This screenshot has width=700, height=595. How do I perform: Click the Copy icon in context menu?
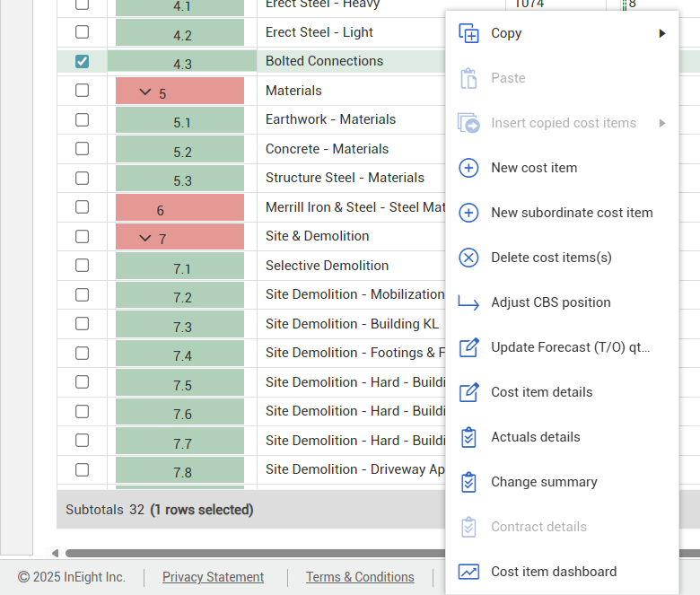click(x=468, y=33)
